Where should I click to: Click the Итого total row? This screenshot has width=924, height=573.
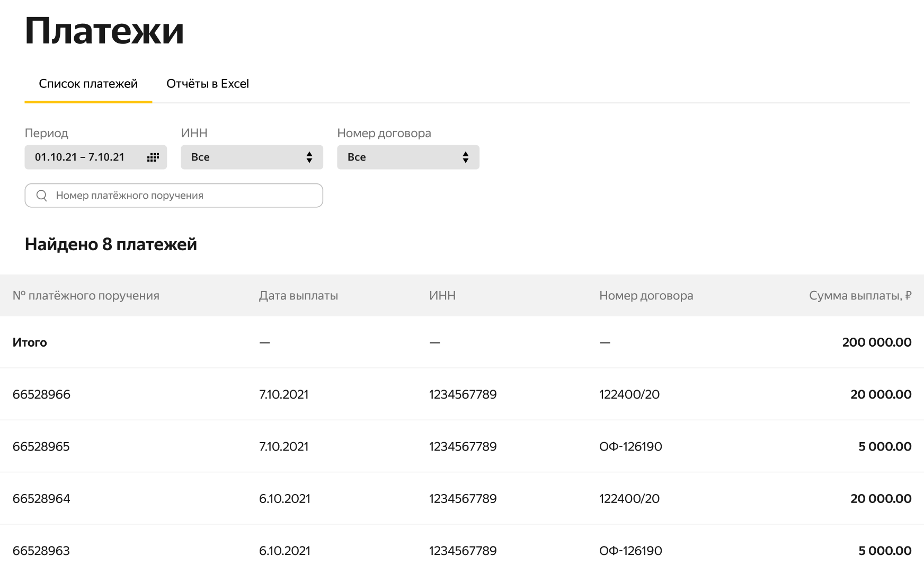(x=30, y=342)
